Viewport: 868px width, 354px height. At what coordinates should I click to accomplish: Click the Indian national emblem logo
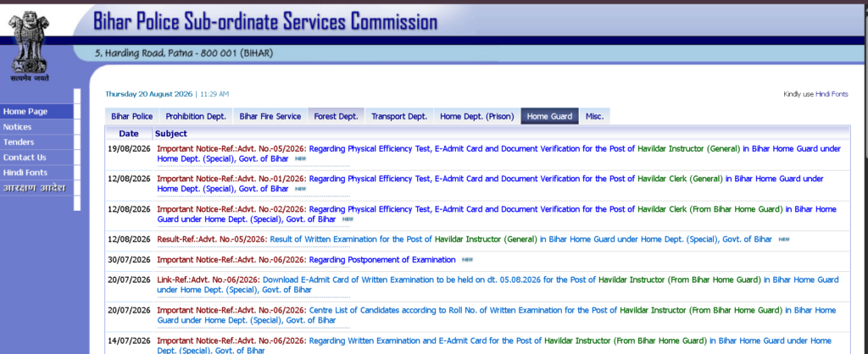click(x=28, y=41)
